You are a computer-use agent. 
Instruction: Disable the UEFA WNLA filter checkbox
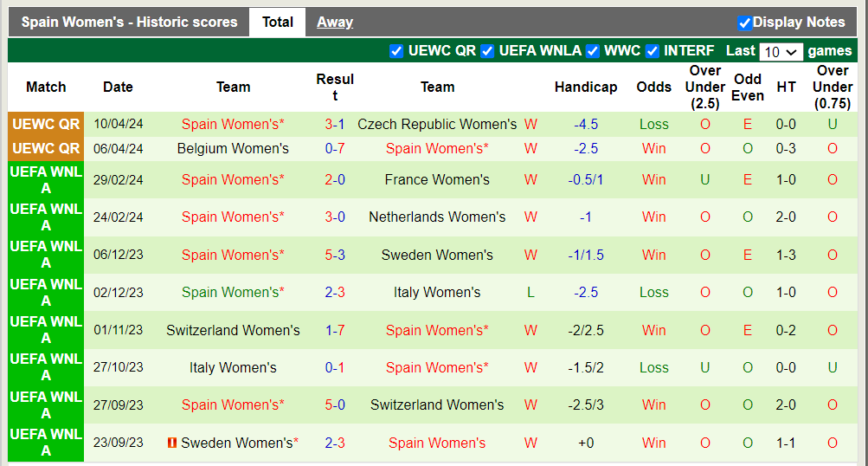pyautogui.click(x=488, y=51)
